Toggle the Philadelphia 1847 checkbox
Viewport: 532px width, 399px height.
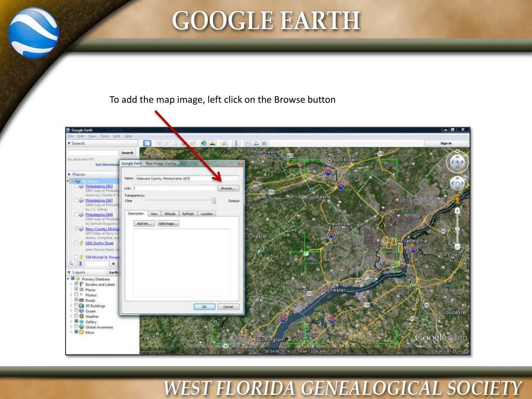76,201
